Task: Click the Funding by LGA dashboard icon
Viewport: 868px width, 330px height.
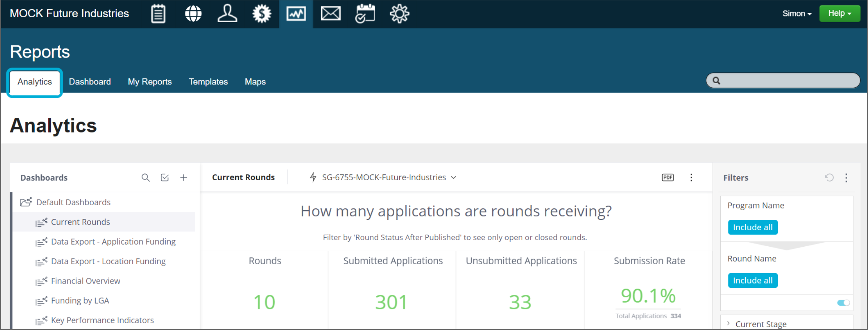Action: coord(41,301)
